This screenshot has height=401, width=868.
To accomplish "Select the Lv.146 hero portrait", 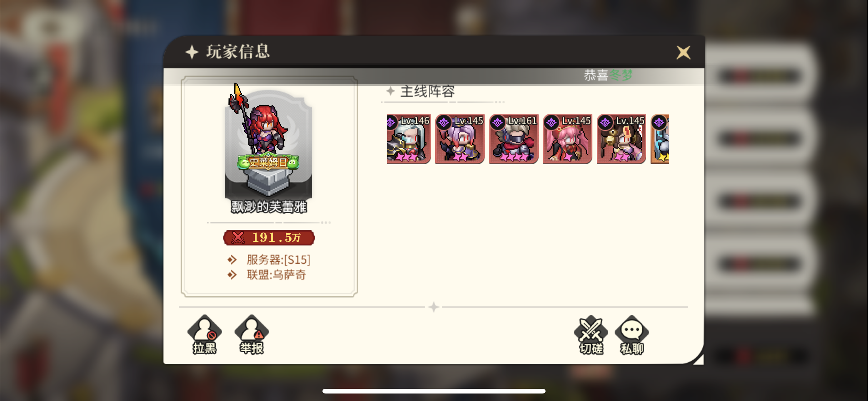I will click(x=409, y=139).
